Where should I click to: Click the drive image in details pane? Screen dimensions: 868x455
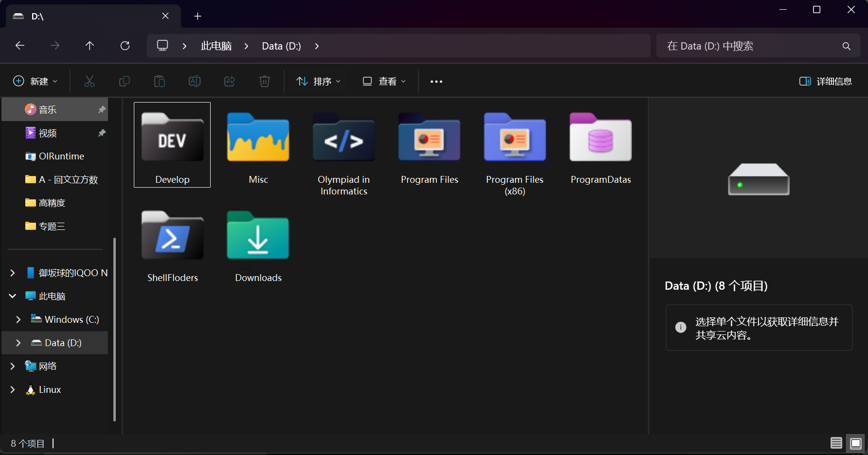click(759, 179)
